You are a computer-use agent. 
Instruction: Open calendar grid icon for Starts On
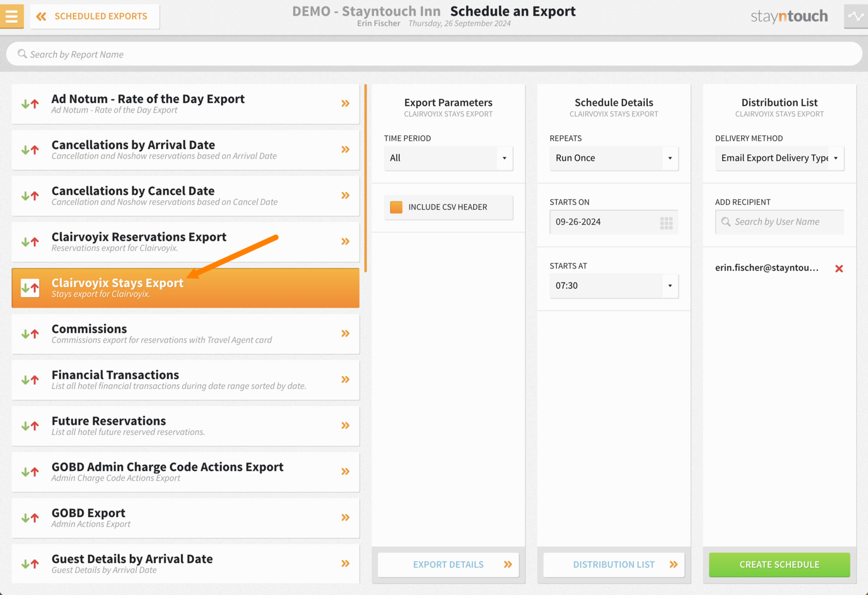pyautogui.click(x=666, y=222)
